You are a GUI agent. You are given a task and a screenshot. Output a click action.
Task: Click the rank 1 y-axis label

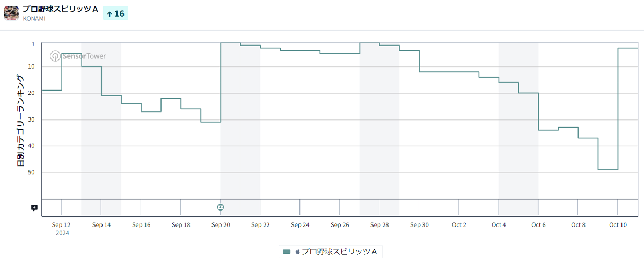33,43
